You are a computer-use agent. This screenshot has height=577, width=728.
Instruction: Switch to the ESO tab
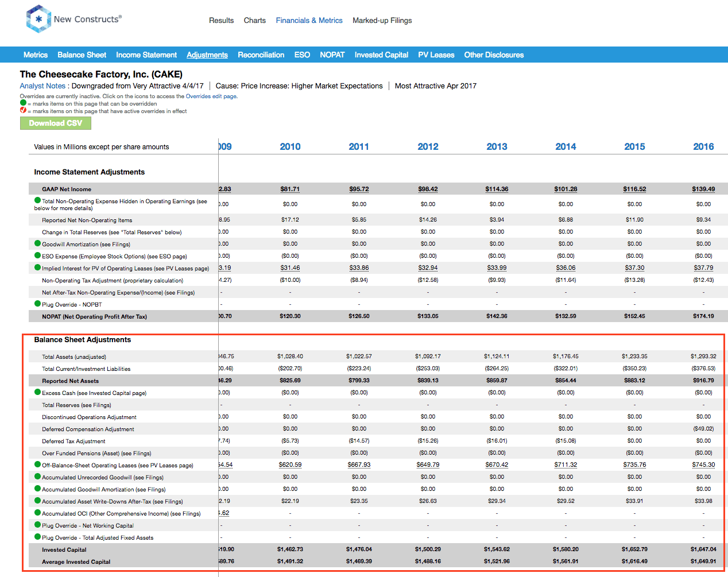(302, 55)
